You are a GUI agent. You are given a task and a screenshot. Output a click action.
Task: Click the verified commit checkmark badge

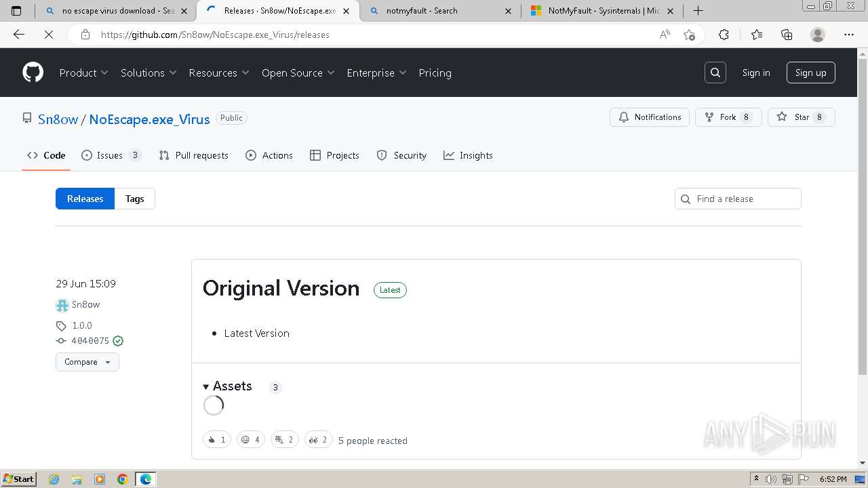pyautogui.click(x=118, y=341)
